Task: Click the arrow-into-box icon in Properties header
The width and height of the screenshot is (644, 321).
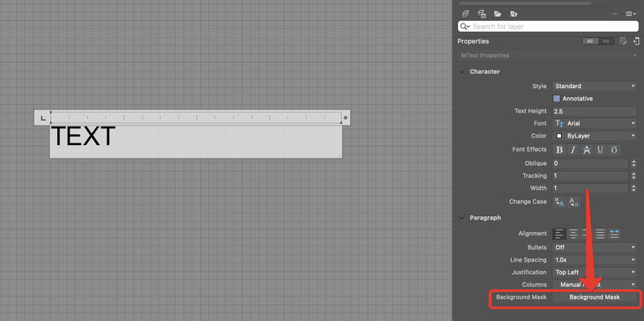Action: tap(636, 41)
